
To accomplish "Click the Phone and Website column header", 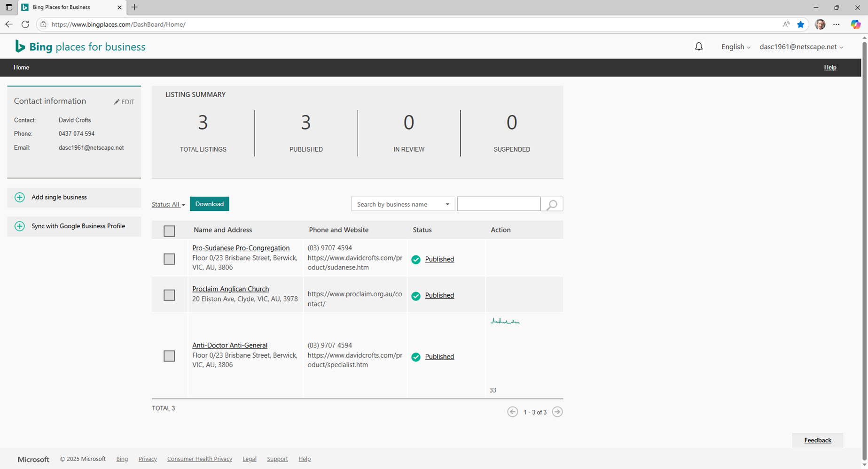I will click(x=338, y=230).
